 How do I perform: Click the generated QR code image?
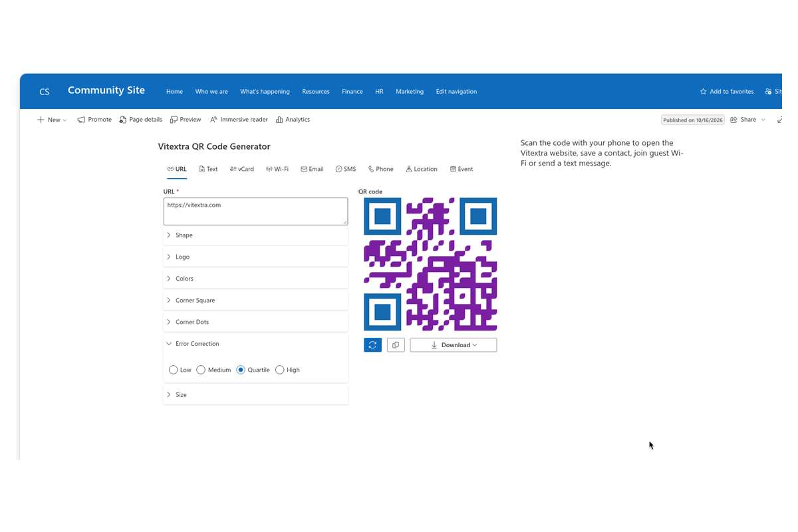430,264
